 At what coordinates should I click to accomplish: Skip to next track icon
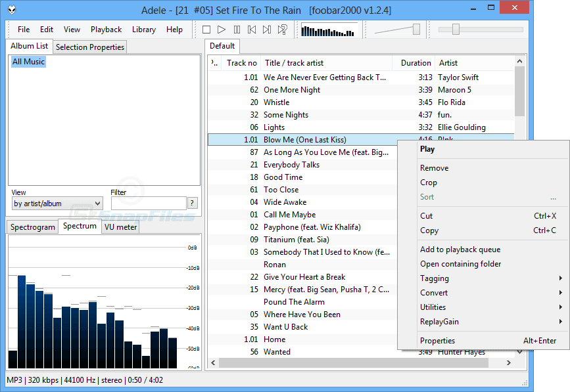click(267, 30)
